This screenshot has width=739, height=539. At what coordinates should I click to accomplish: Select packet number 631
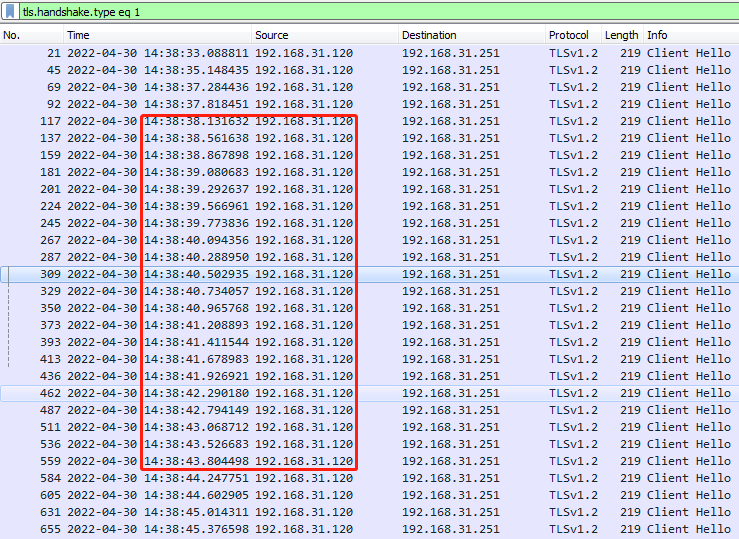pos(370,512)
